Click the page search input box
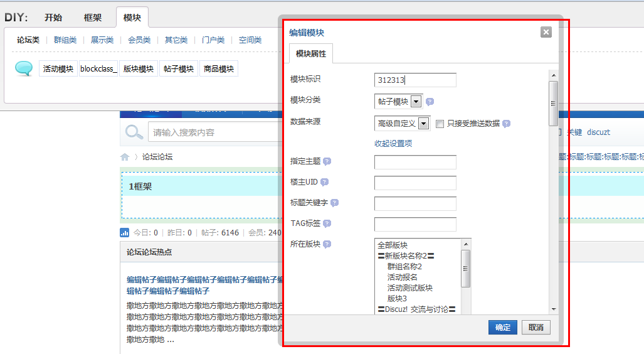The height and width of the screenshot is (354, 644). [214, 132]
